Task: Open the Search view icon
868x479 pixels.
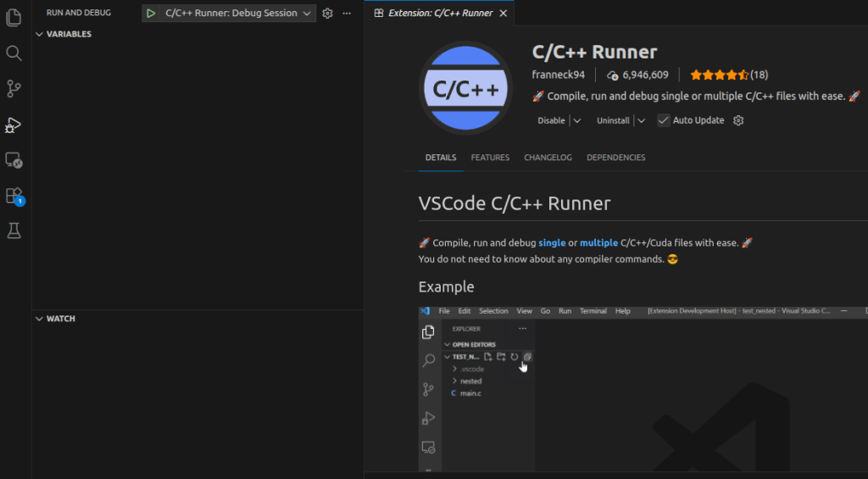Action: 14,53
